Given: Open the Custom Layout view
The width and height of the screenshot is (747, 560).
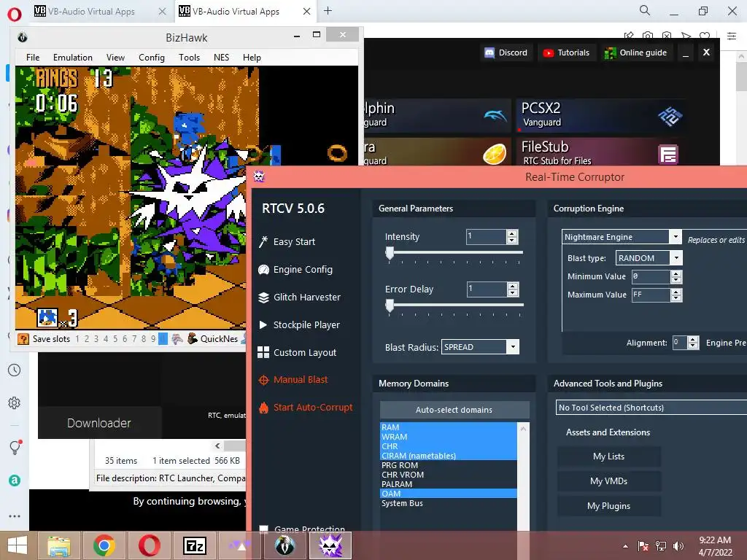Looking at the screenshot, I should point(297,352).
